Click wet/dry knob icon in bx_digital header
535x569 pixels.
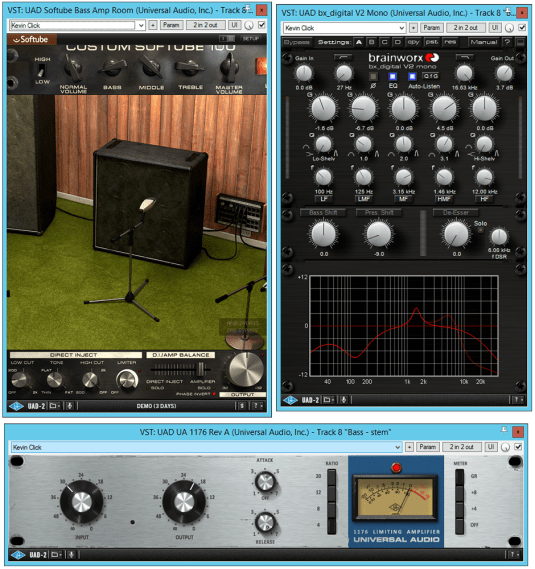point(510,28)
